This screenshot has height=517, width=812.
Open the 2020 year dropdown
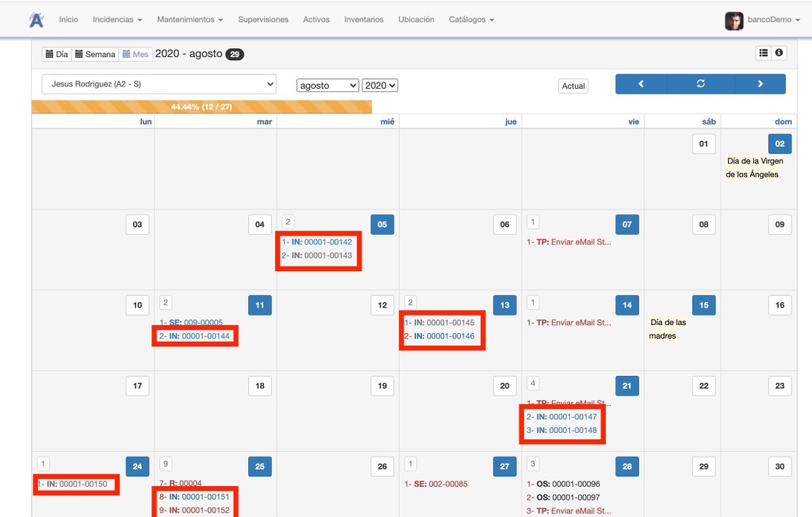click(380, 86)
